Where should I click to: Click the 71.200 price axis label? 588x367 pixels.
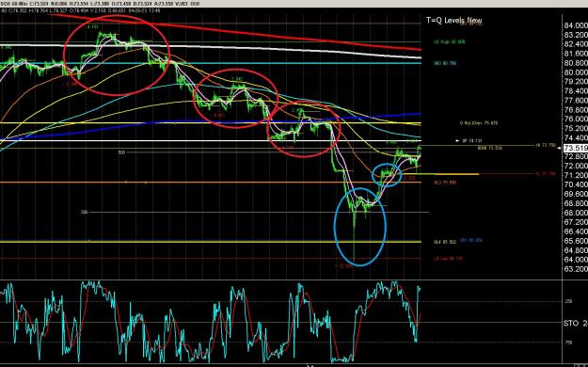click(x=576, y=175)
